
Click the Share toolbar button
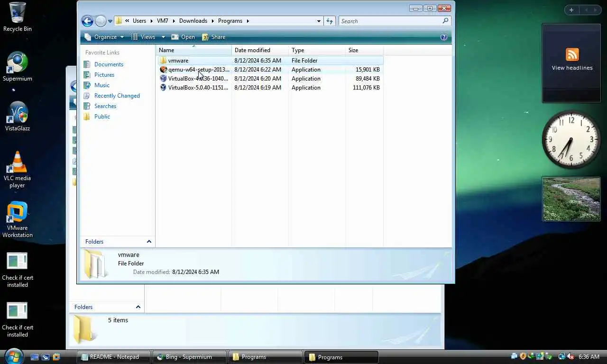pyautogui.click(x=214, y=37)
